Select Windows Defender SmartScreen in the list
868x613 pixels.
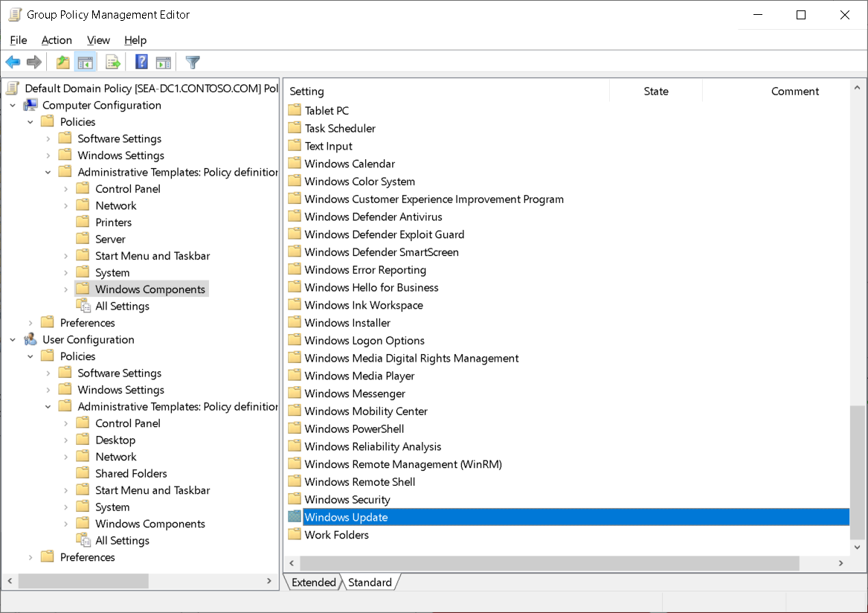click(382, 252)
